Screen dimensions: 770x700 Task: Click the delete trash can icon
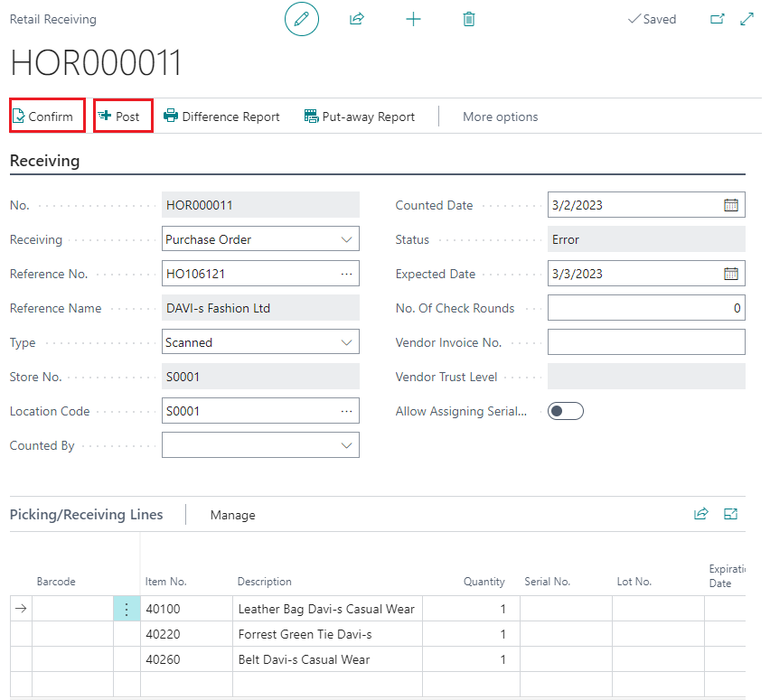coord(468,19)
